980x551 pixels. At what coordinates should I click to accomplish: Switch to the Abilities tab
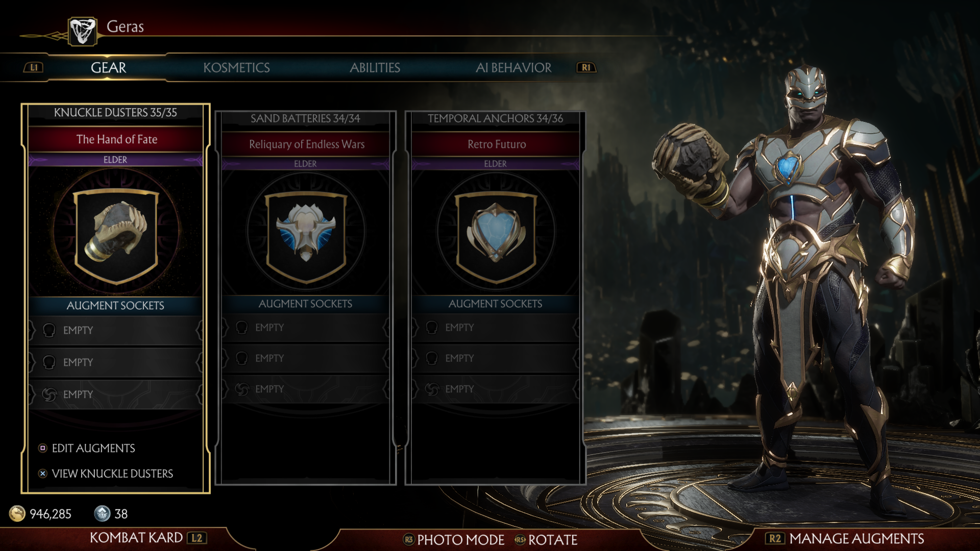pos(375,67)
